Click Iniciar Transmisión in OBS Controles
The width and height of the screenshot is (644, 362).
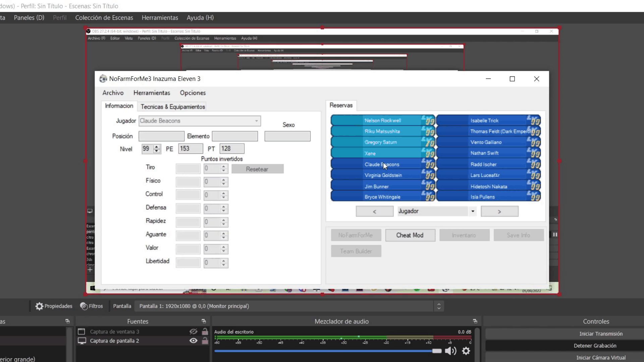600,334
